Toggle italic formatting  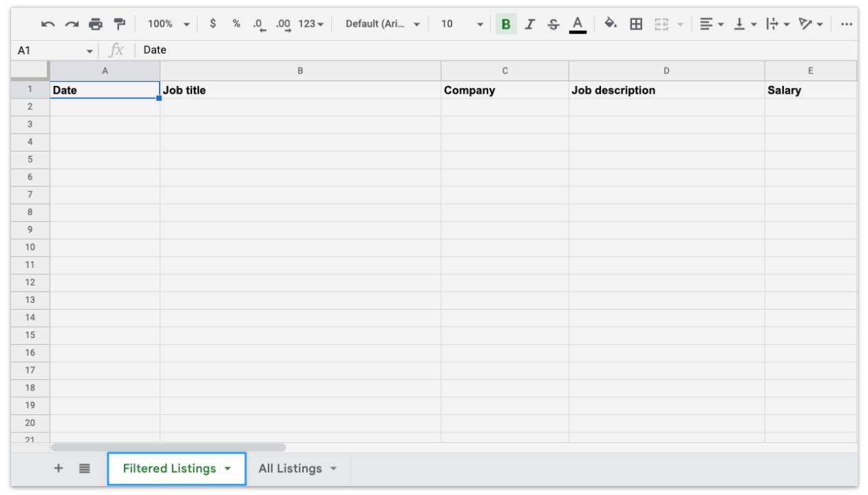(x=529, y=23)
